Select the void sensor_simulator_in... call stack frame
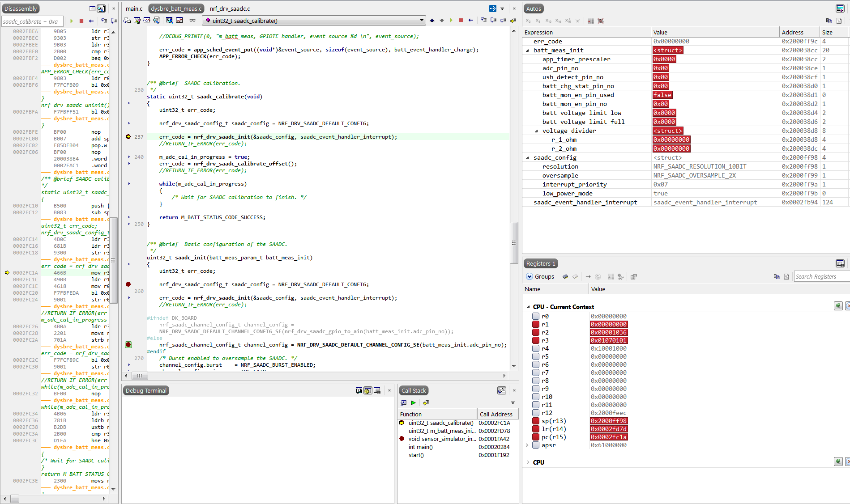 coord(458,439)
